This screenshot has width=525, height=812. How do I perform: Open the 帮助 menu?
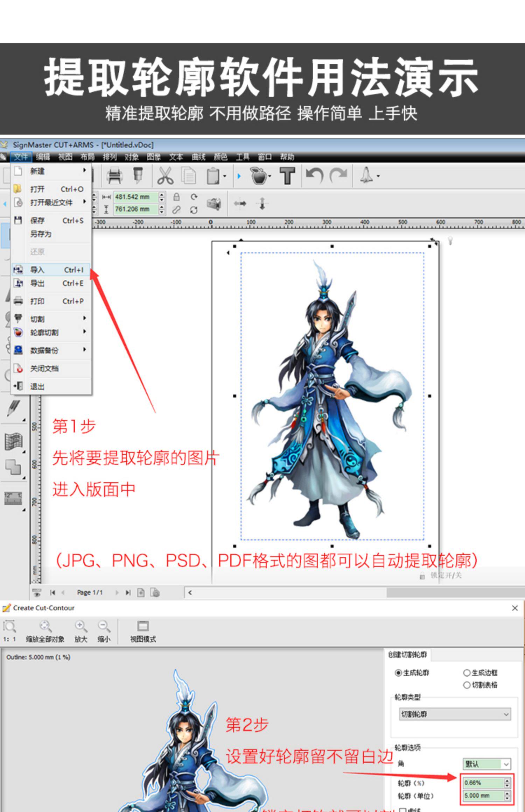coord(287,157)
